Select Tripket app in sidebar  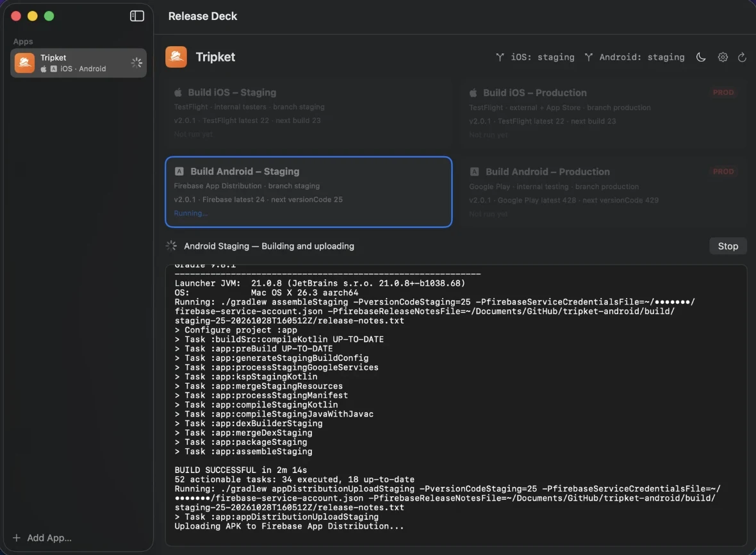tap(78, 63)
